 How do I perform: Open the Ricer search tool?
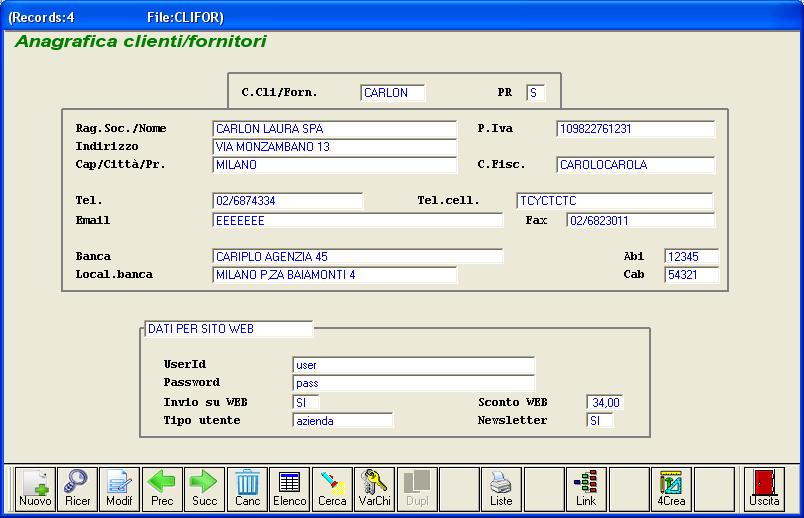click(77, 488)
